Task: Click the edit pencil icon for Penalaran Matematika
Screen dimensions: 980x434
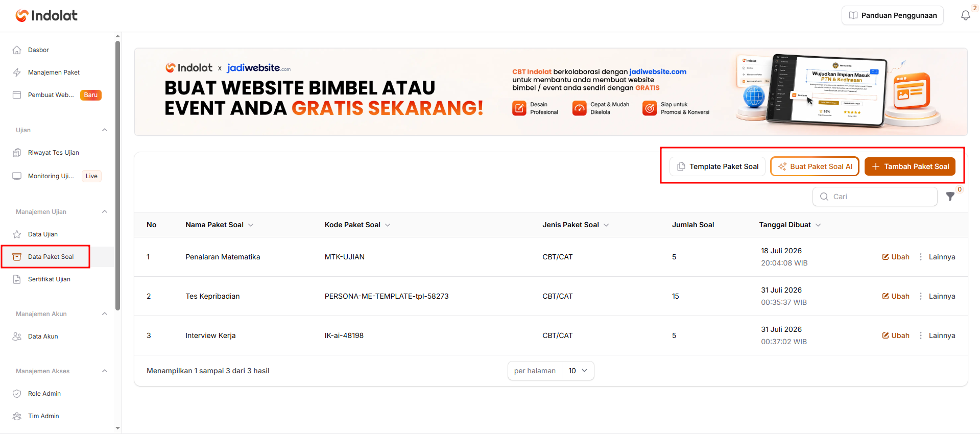Action: tap(886, 257)
